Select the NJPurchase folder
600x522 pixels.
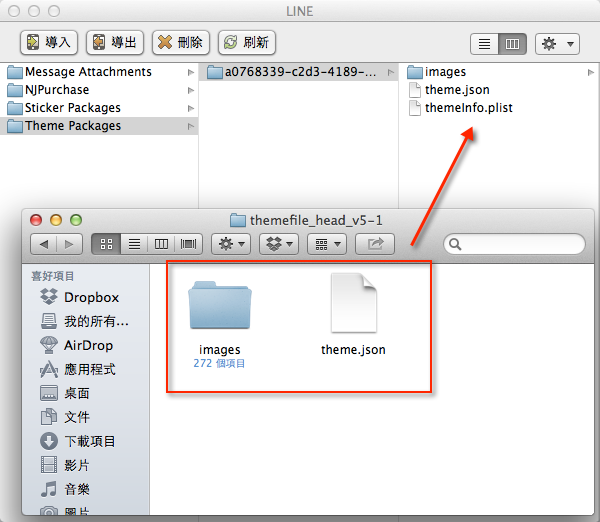99,90
